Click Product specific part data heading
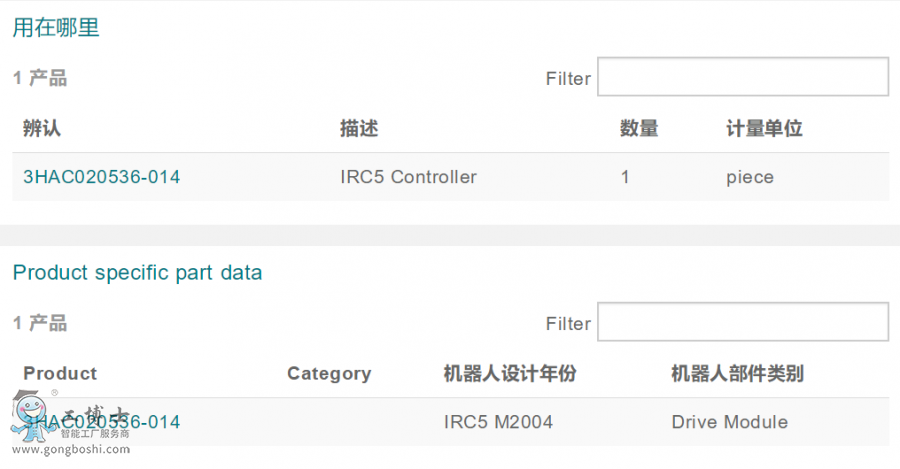Image resolution: width=900 pixels, height=469 pixels. (137, 272)
